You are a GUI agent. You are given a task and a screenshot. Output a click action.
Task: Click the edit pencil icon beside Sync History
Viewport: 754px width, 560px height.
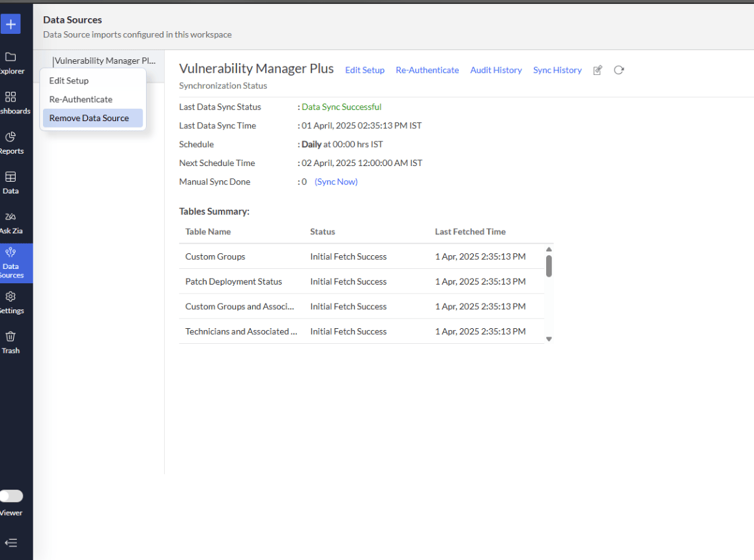[x=598, y=70]
